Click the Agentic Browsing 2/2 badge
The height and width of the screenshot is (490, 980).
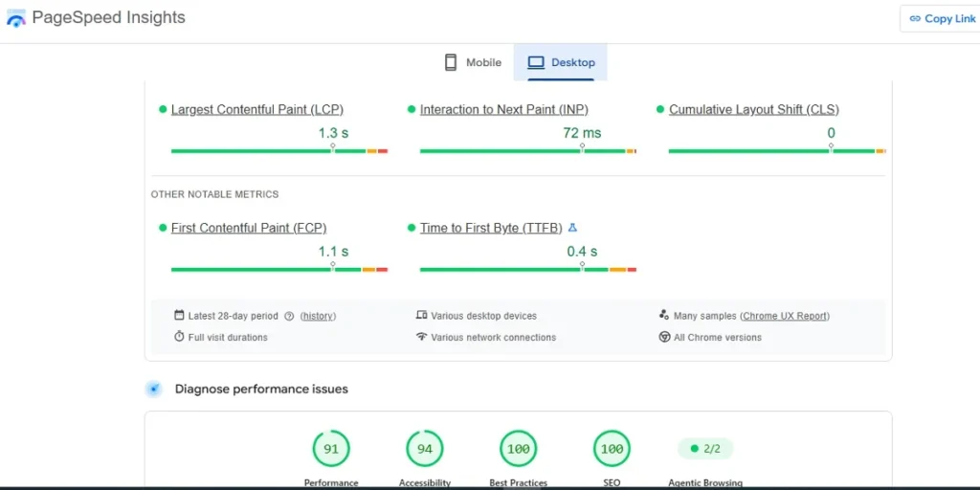705,449
